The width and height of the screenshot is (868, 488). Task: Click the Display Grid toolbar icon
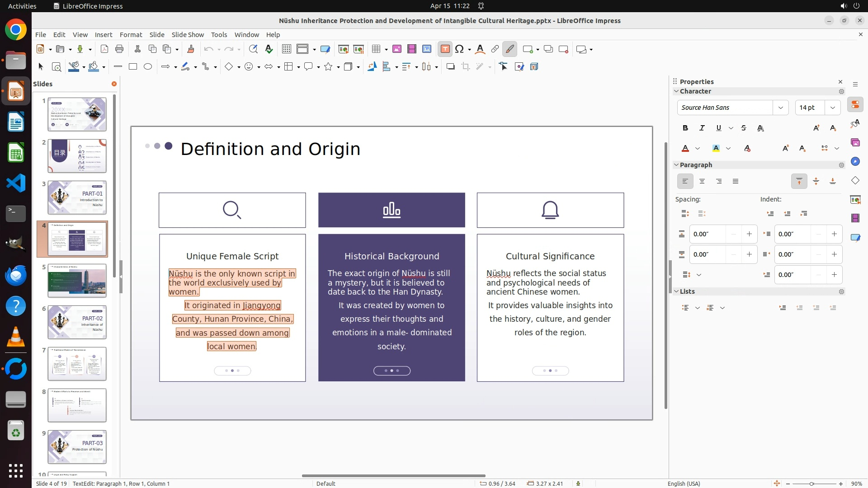tap(286, 49)
